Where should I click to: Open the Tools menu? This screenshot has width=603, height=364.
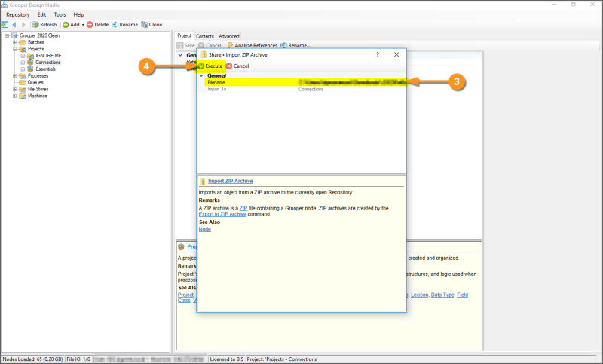[x=60, y=14]
